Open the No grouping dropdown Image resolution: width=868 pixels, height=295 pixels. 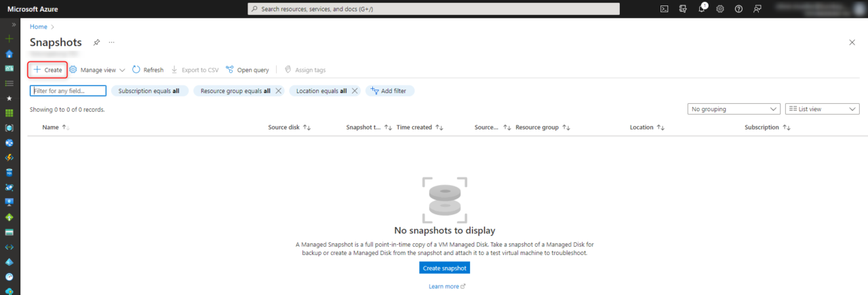(x=734, y=109)
